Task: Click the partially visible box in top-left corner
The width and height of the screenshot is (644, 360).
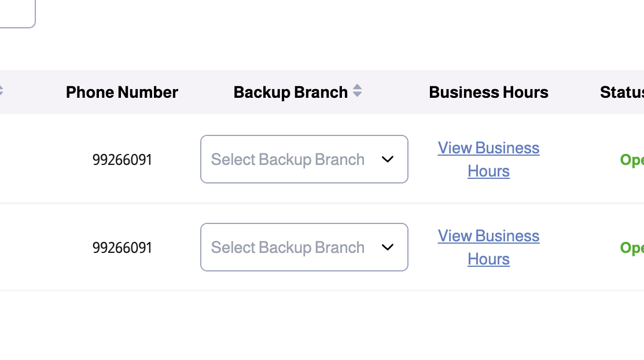Action: click(x=16, y=13)
